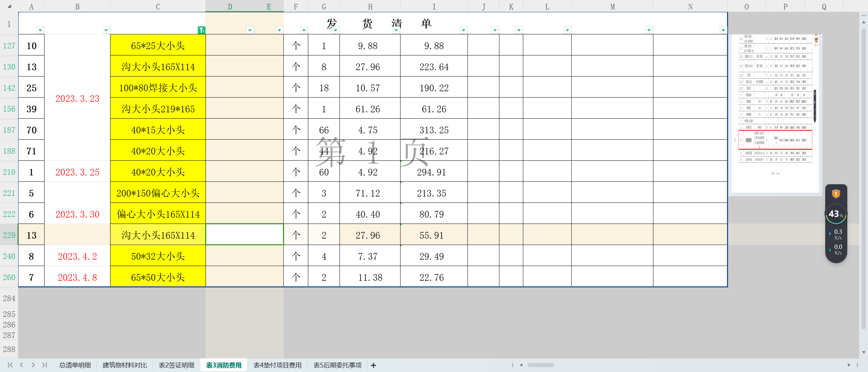Jump to the first sheet tab
This screenshot has width=868, height=372.
(10, 365)
